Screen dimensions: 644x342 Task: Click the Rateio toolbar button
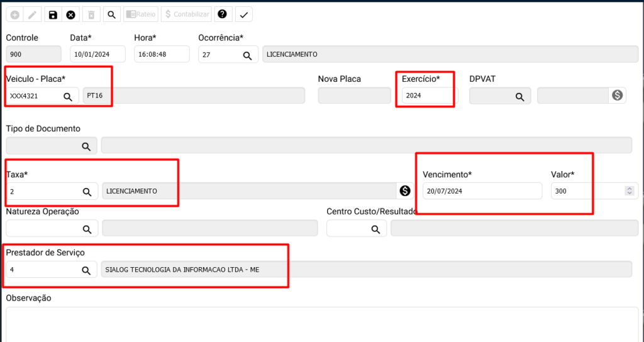(x=140, y=14)
